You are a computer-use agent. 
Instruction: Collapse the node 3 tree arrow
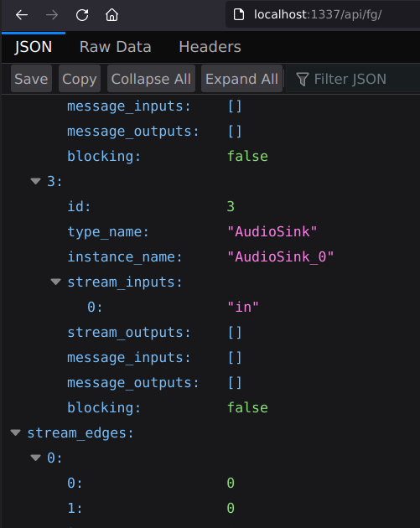36,181
